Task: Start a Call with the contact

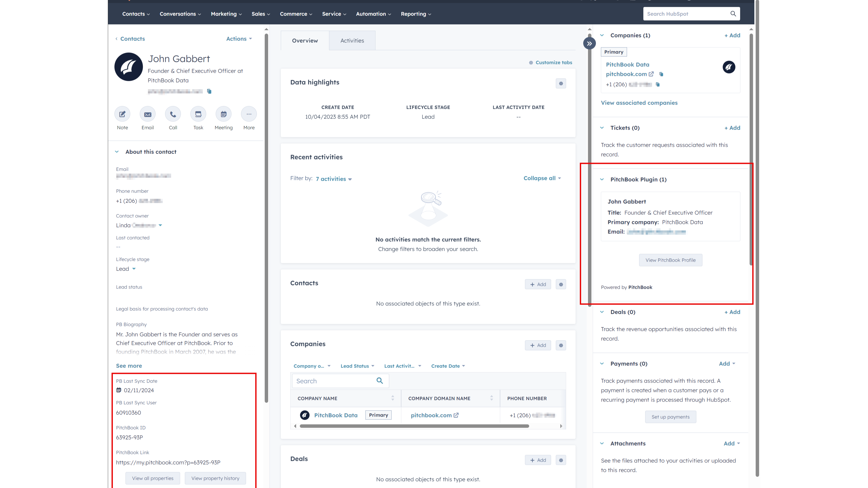Action: coord(173,115)
